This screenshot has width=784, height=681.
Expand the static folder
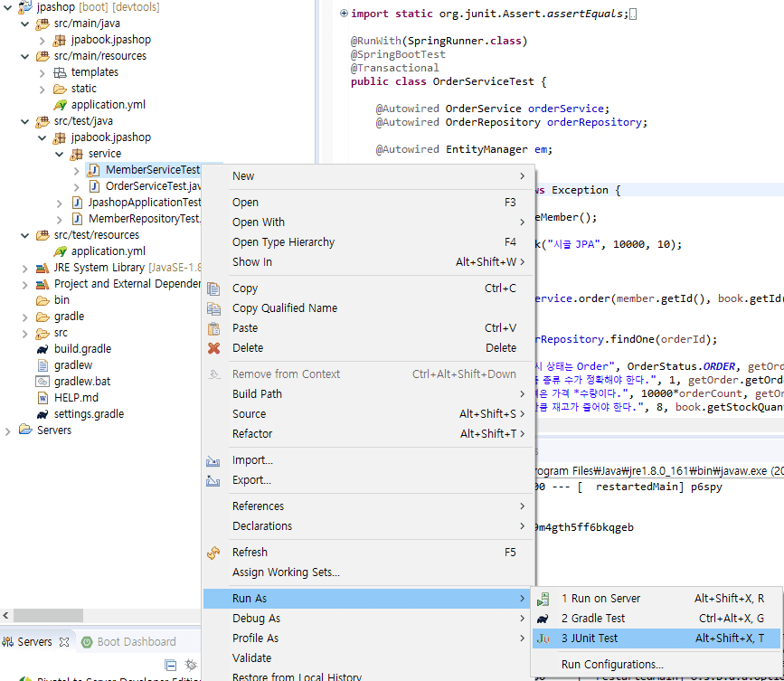pyautogui.click(x=43, y=90)
